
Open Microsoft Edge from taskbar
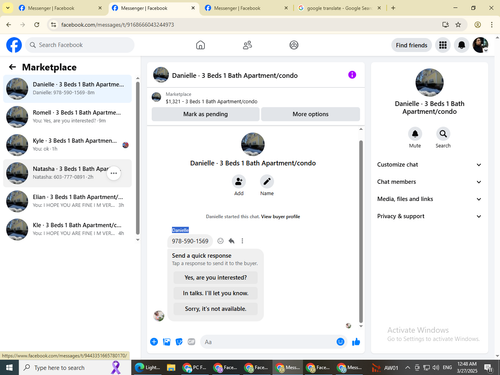click(x=147, y=368)
